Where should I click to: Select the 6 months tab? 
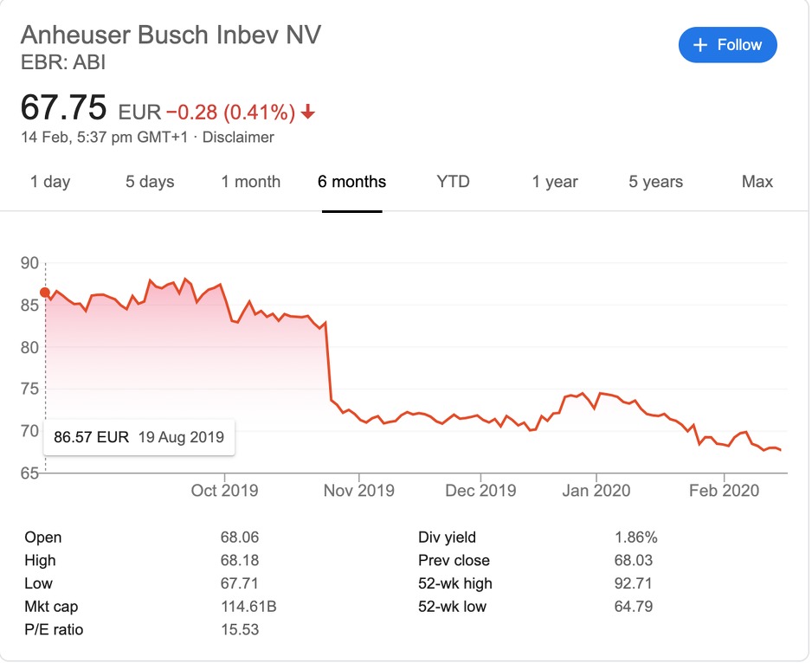(x=352, y=182)
